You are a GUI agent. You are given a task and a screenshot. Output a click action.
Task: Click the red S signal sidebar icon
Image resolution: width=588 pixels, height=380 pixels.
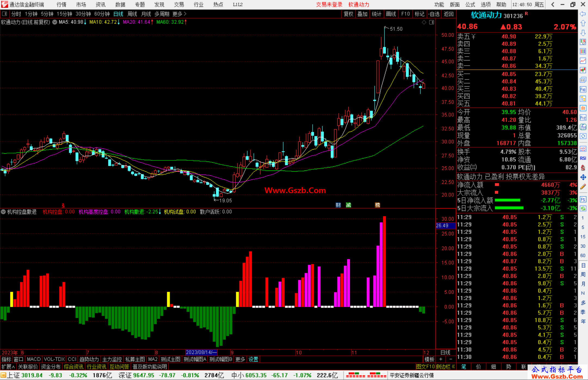[583, 168]
